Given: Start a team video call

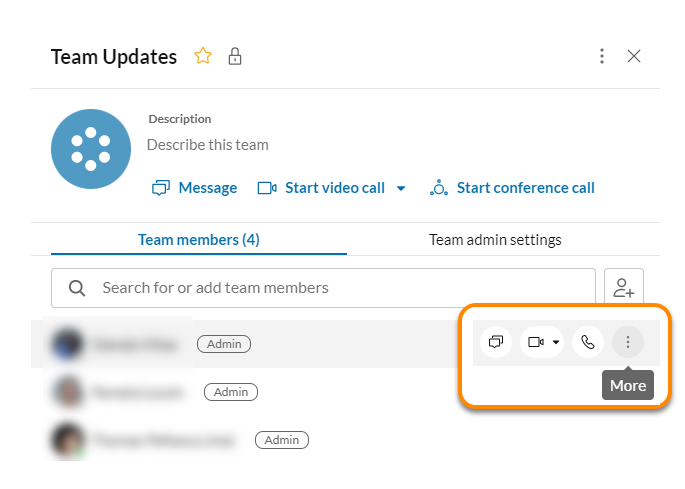Looking at the screenshot, I should [x=322, y=188].
